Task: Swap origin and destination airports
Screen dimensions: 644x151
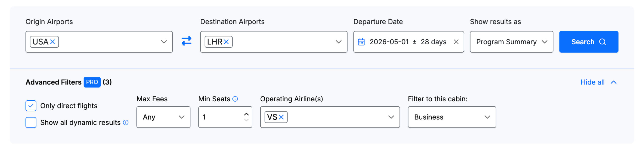Action: pos(186,41)
